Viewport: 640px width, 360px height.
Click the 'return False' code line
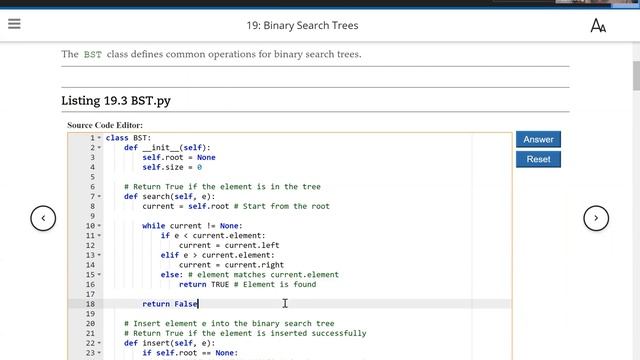tap(170, 304)
